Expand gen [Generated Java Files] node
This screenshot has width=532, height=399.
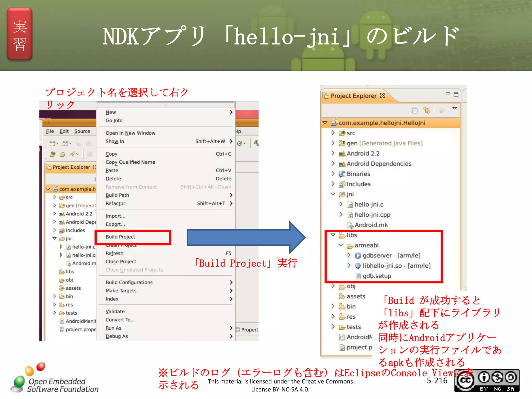click(333, 143)
